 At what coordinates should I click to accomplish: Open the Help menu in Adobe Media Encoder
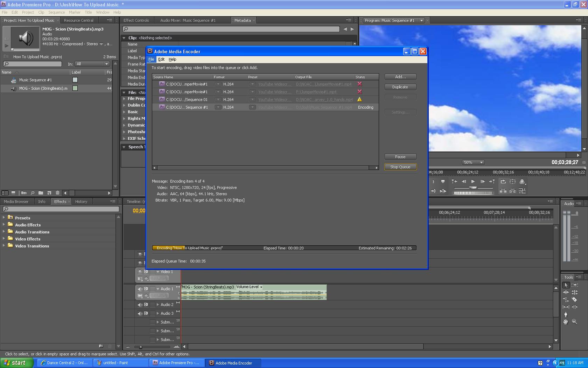coord(173,59)
